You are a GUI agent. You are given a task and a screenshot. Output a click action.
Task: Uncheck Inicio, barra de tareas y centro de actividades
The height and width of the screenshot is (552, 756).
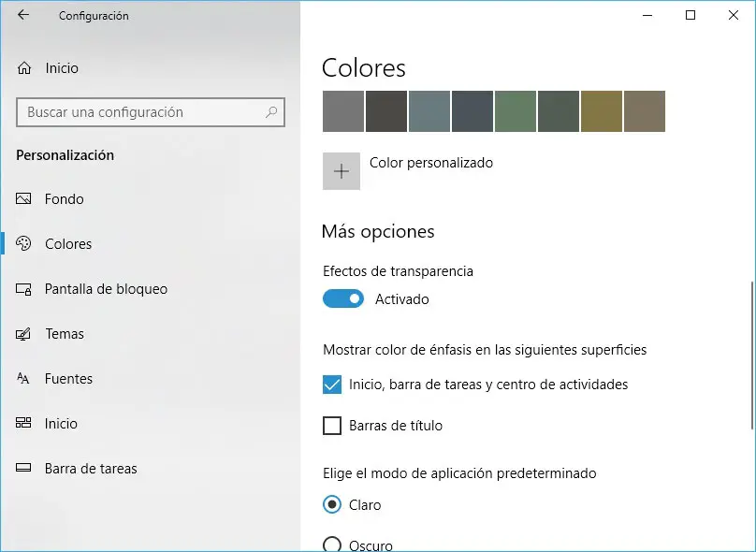point(332,385)
